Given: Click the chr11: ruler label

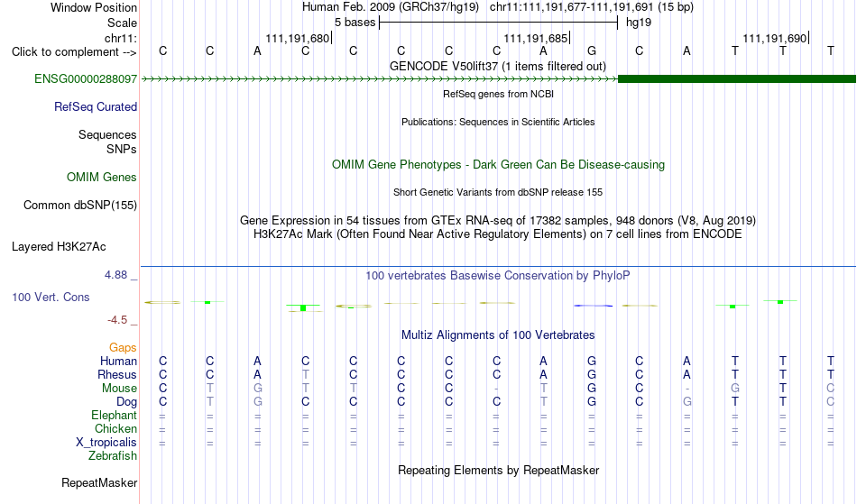Looking at the screenshot, I should click(120, 38).
